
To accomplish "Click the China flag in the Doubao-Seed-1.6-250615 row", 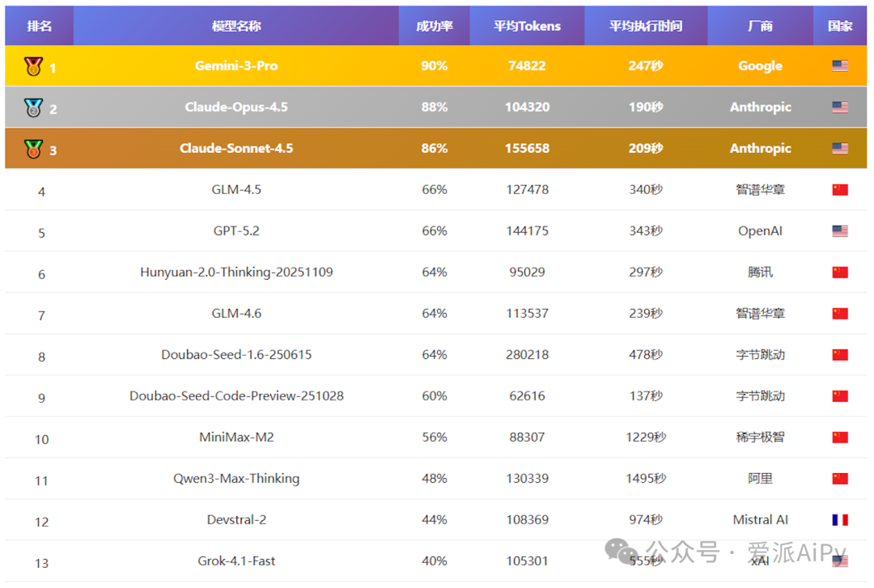I will click(x=840, y=354).
